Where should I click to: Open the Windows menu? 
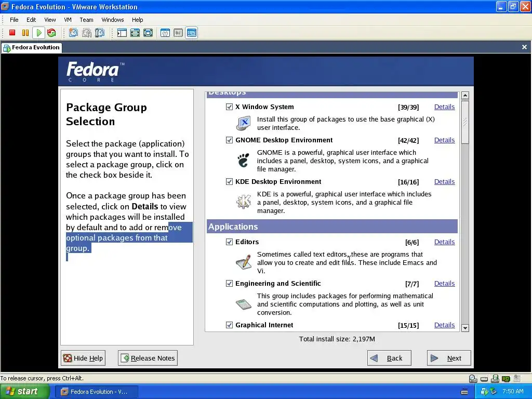pos(113,20)
